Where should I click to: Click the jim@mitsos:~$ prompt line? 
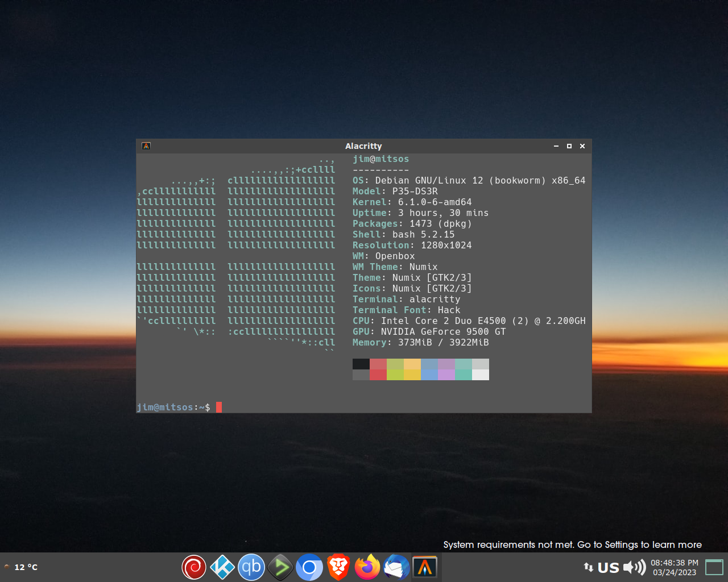[x=179, y=407]
